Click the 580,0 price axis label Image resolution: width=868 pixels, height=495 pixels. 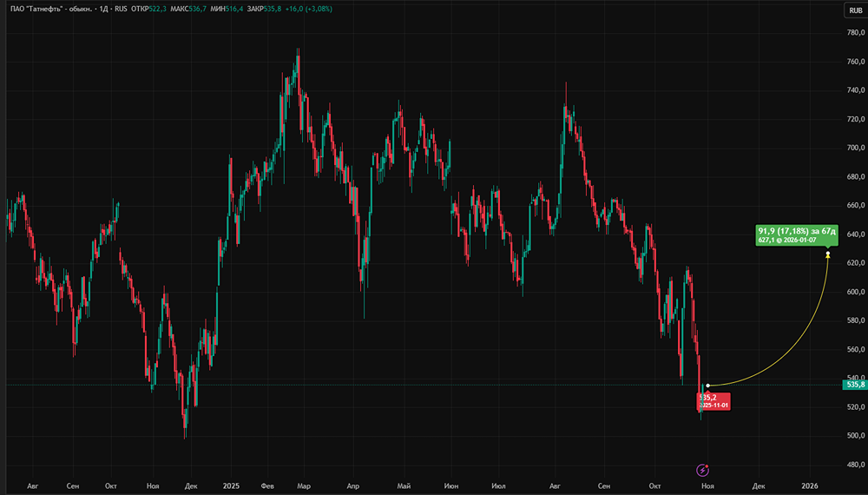(855, 320)
